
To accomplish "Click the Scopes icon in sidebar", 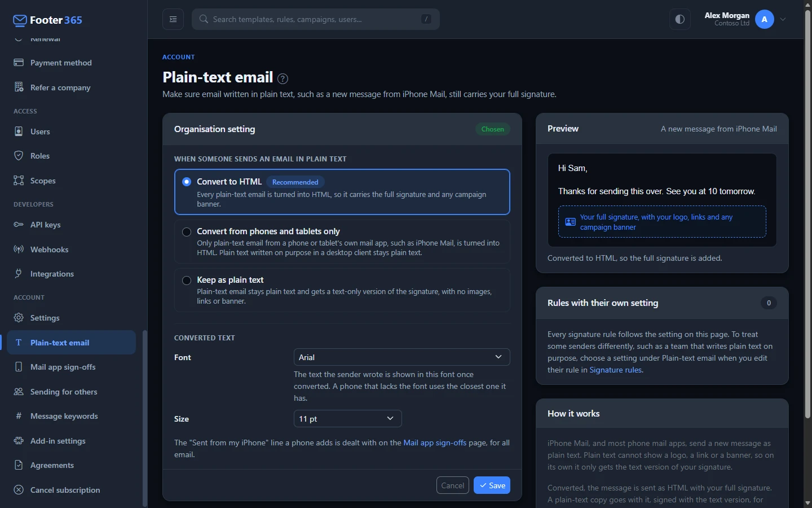I will [19, 181].
